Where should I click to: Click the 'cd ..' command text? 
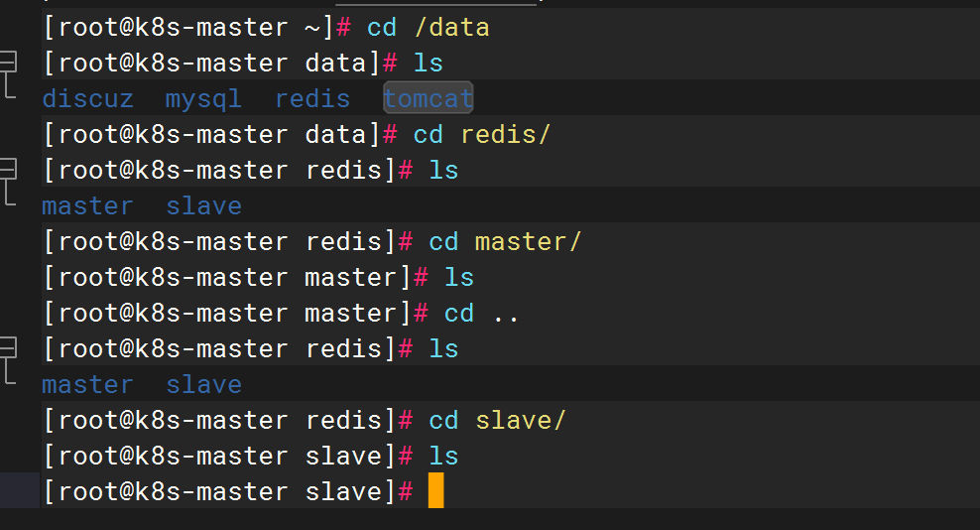(481, 313)
